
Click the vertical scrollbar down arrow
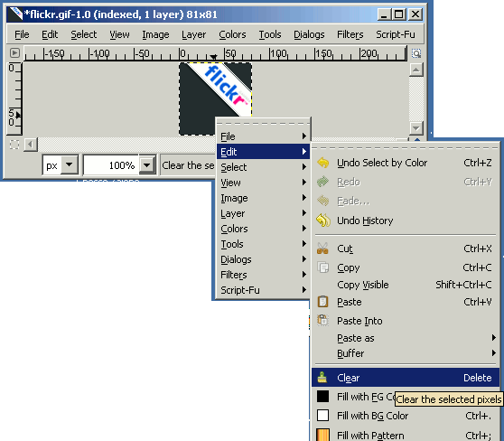coord(415,128)
